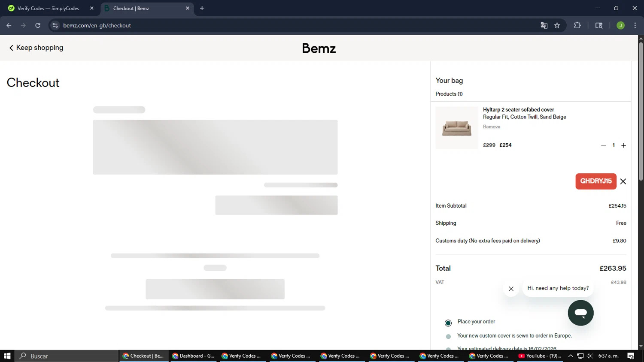Screen dimensions: 644x362
Task: Increase product quantity with plus icon
Action: (623, 145)
